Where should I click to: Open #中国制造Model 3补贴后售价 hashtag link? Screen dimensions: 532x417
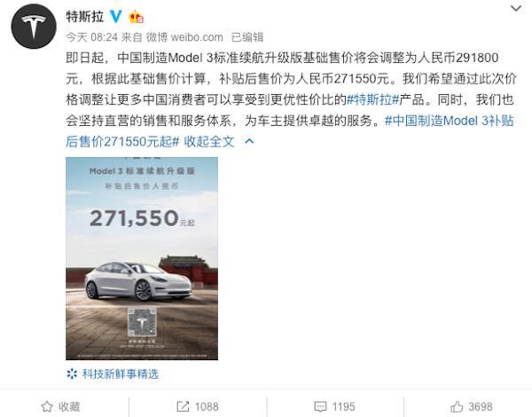290,130
